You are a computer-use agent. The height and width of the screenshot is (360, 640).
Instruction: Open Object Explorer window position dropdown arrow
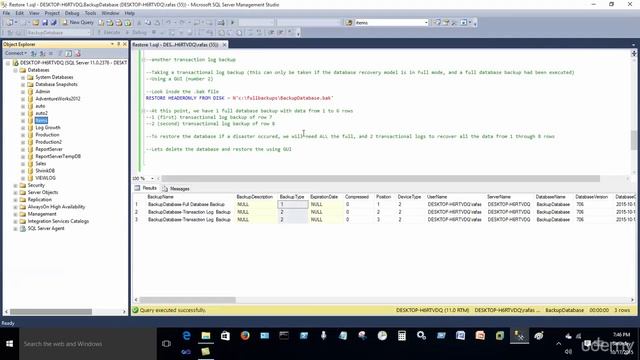pos(112,44)
